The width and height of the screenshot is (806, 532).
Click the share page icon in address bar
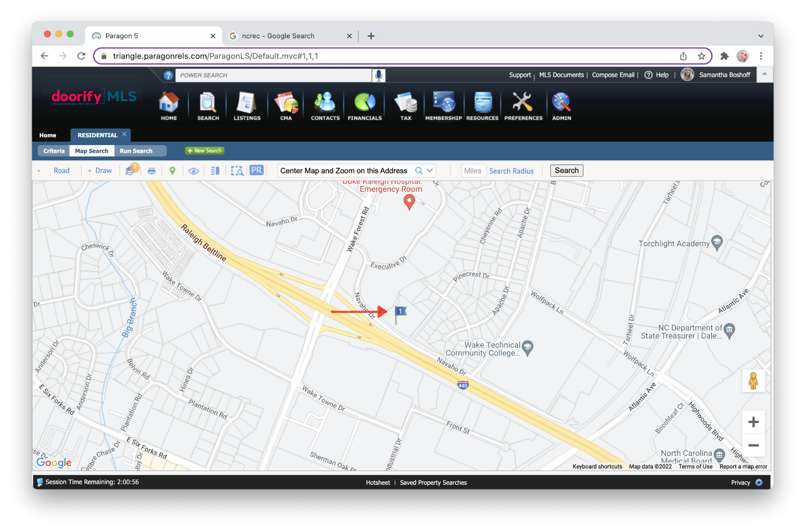(683, 56)
